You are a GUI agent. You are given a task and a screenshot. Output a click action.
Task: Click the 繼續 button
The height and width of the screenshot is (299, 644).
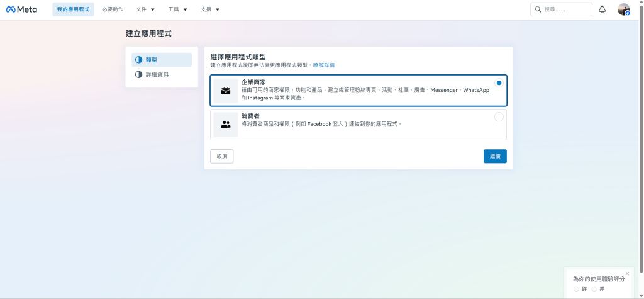click(x=495, y=156)
